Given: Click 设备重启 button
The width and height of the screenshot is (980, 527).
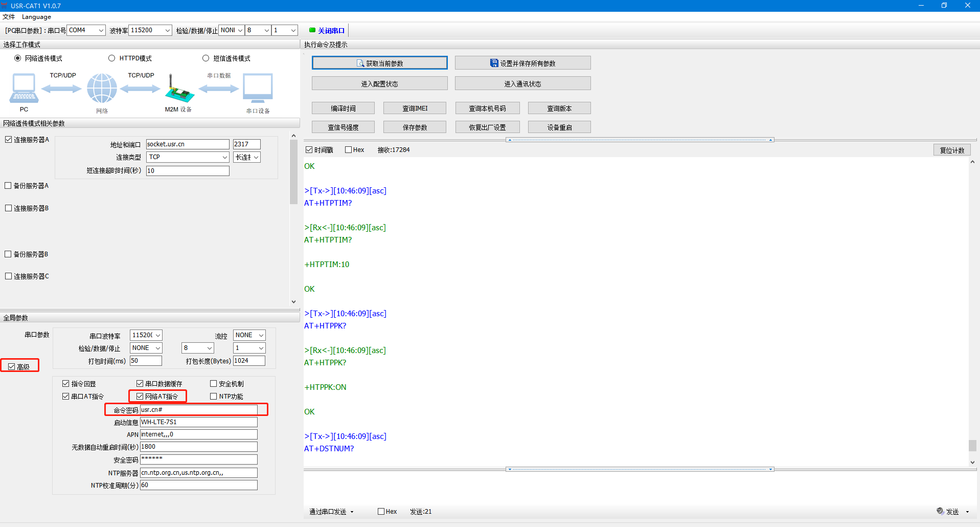Looking at the screenshot, I should coord(559,127).
